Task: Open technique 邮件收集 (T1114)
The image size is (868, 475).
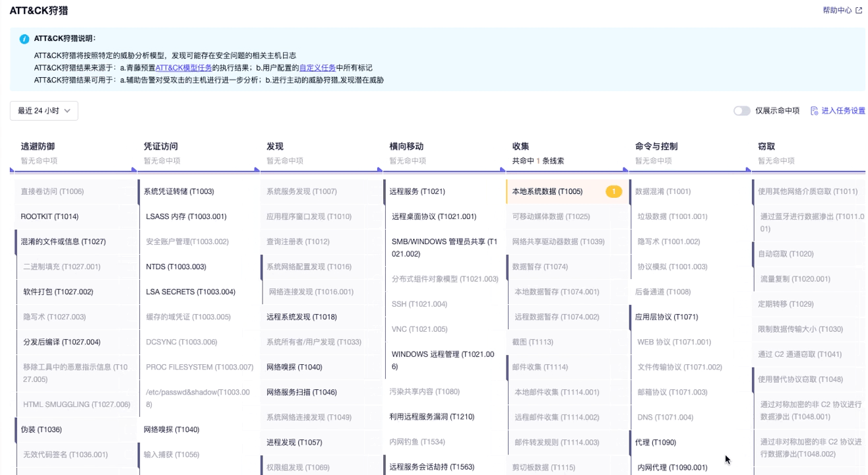Action: [x=540, y=367]
